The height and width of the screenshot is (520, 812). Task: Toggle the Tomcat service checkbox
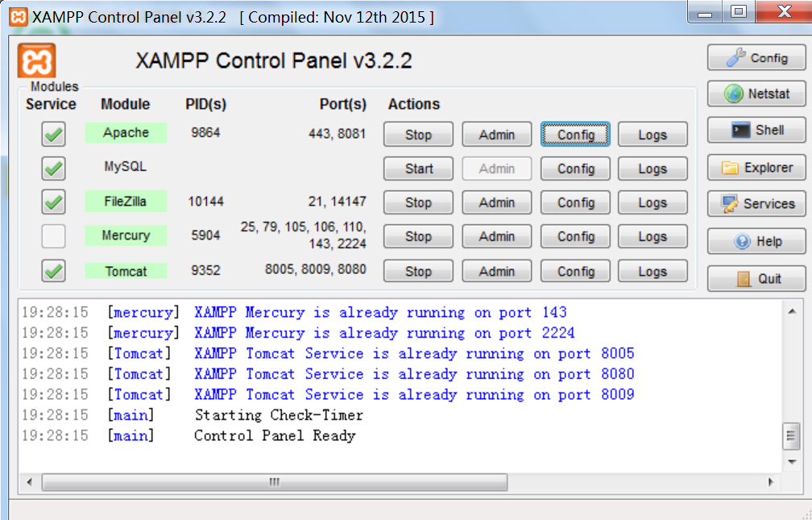click(x=53, y=271)
